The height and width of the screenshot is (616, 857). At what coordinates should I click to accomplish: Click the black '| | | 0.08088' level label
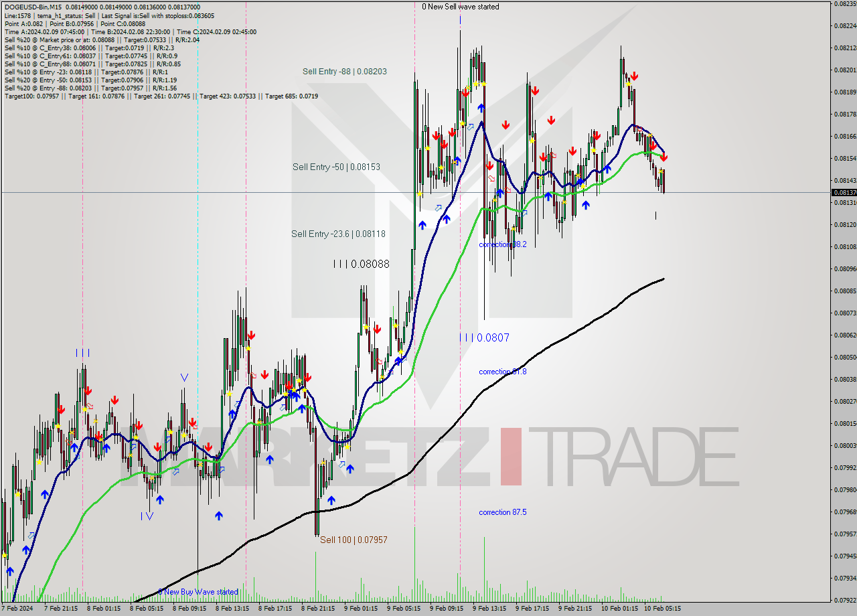click(x=362, y=264)
